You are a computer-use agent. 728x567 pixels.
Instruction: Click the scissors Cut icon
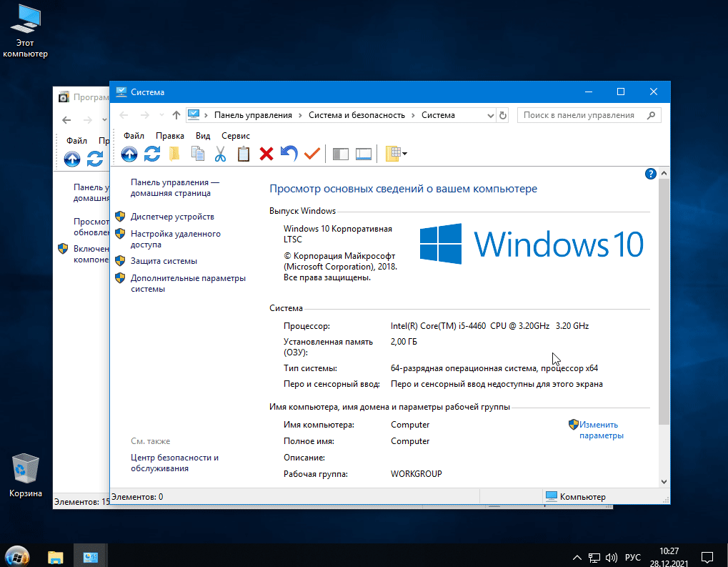point(221,154)
